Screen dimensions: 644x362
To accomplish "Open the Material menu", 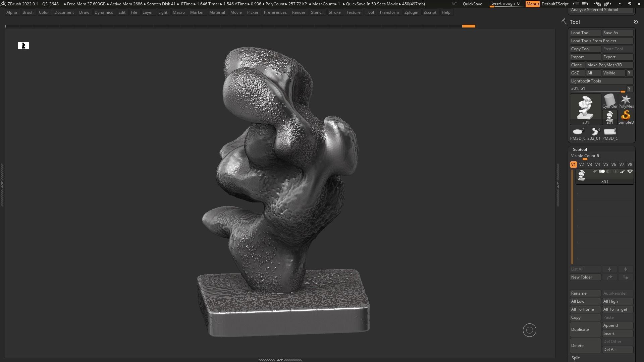I will [x=217, y=12].
